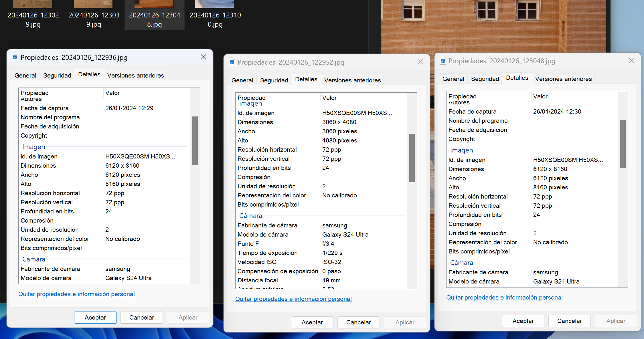Click the file icon in the 123048.jpg title bar
Image resolution: width=644 pixels, height=339 pixels.
tap(443, 61)
